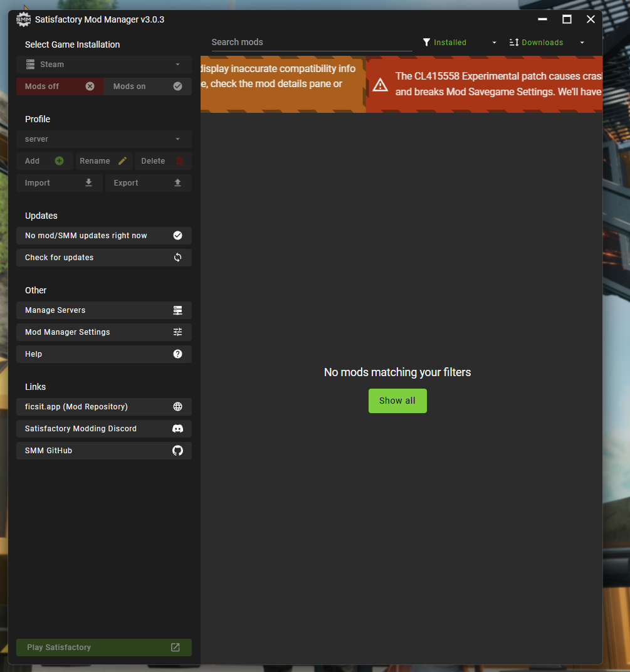Screen dimensions: 630x672
Task: Click the green plus icon on Add
Action: pyautogui.click(x=59, y=160)
